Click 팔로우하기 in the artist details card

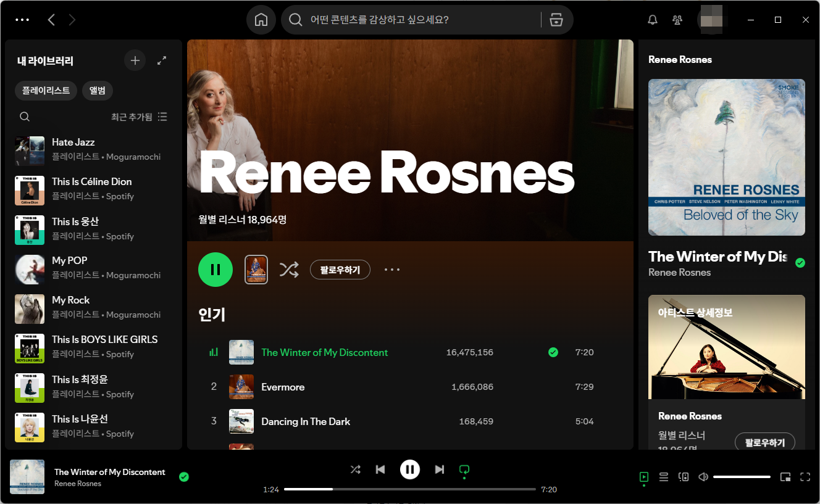pyautogui.click(x=765, y=442)
